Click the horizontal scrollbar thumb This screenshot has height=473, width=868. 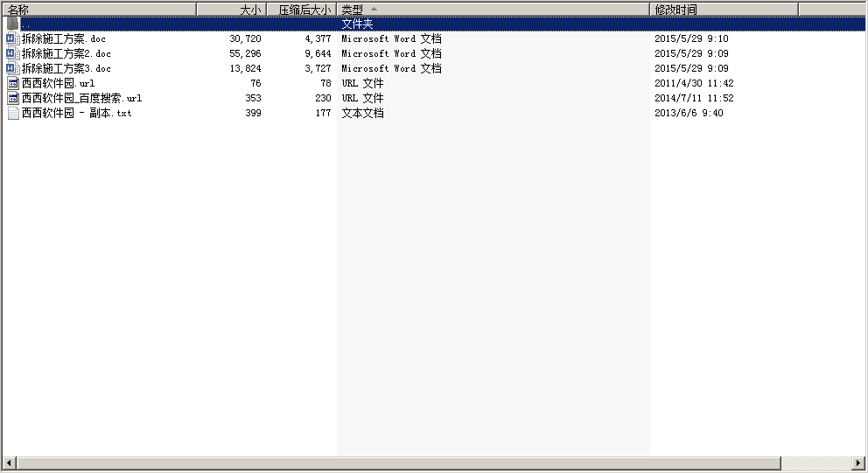click(x=399, y=463)
